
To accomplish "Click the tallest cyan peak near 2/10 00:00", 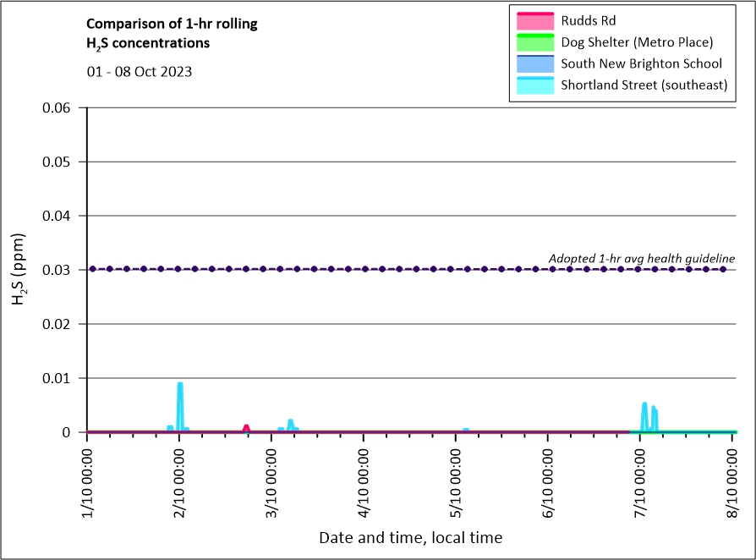I will click(x=179, y=386).
